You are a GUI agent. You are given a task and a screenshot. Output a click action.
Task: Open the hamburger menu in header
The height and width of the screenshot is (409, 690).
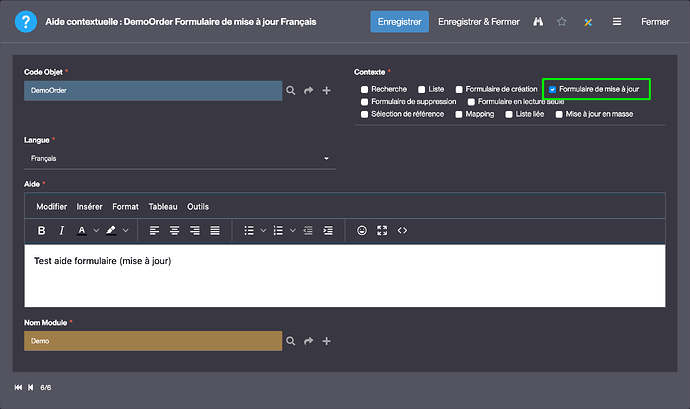pyautogui.click(x=617, y=21)
